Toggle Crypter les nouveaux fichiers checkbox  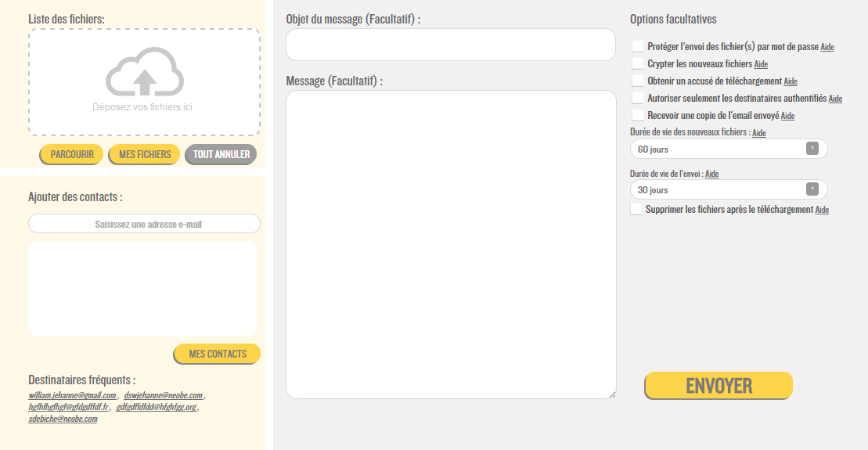coord(638,64)
